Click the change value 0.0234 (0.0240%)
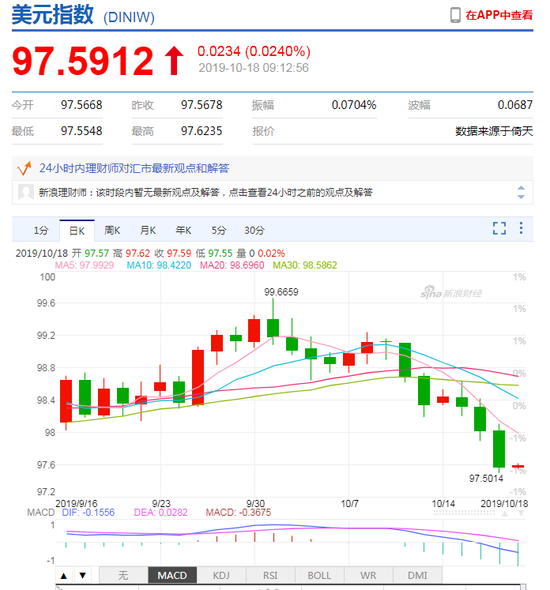This screenshot has height=590, width=550. click(254, 52)
